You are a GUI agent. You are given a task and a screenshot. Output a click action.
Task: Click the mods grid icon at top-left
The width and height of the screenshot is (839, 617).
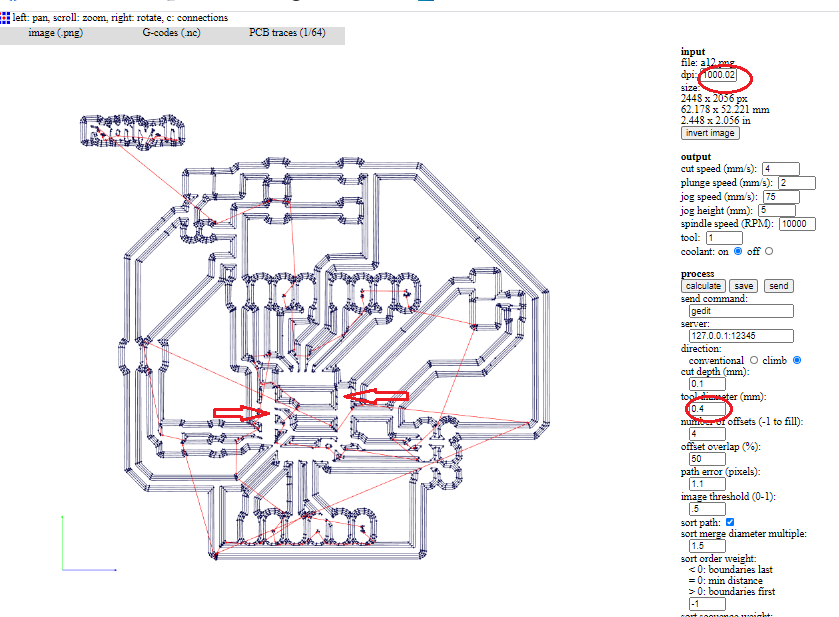[5, 18]
